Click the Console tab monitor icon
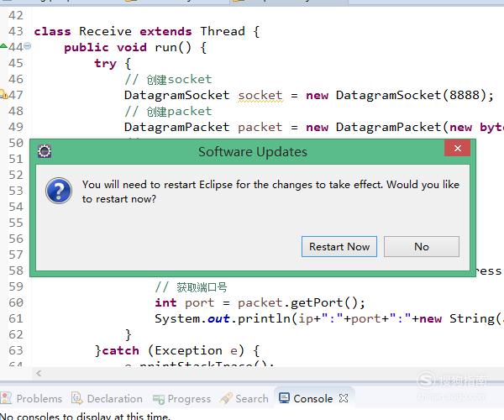 pyautogui.click(x=284, y=398)
